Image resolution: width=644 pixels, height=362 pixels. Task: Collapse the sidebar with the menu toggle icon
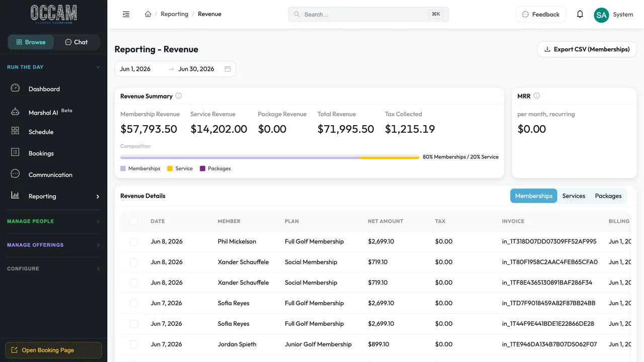[x=126, y=14]
